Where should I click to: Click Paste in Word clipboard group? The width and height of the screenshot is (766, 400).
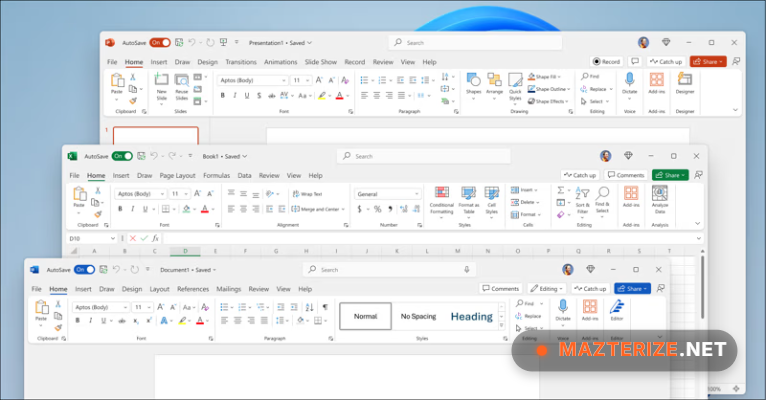click(41, 311)
